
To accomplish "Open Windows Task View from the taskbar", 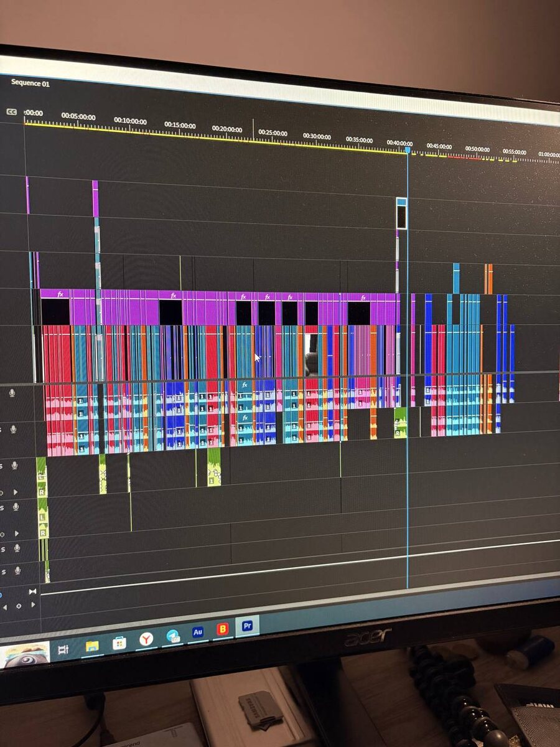I will 63,650.
